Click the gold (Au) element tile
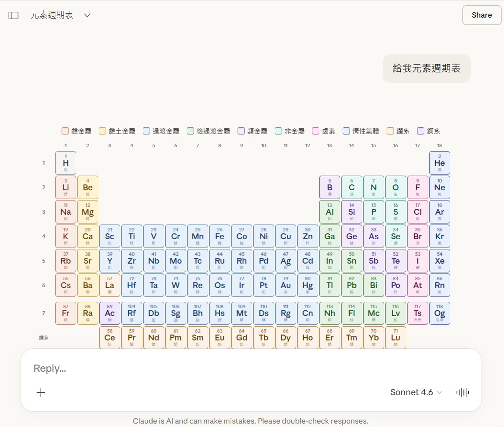 point(285,285)
